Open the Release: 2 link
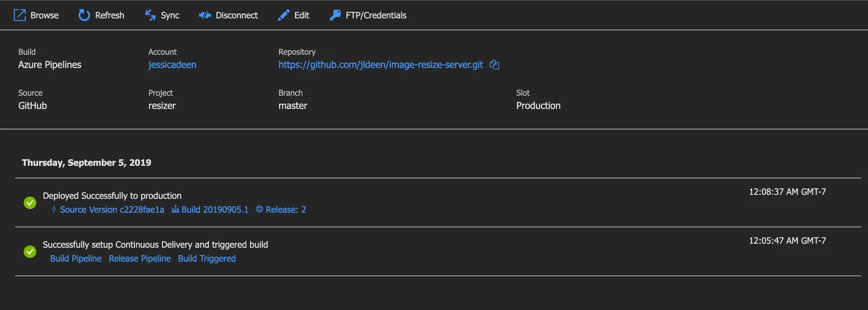Screen dimensions: 868x310 pyautogui.click(x=286, y=209)
